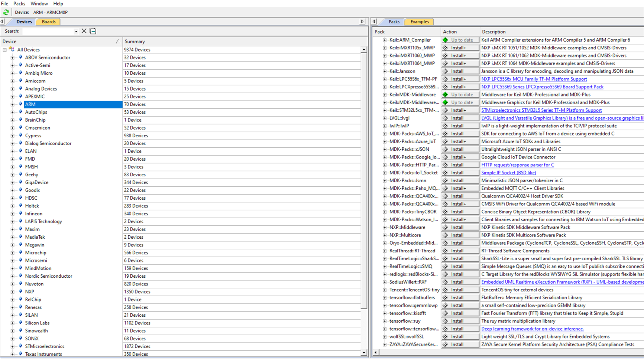Switch to the Boards tab
644x359 pixels.
tap(49, 22)
